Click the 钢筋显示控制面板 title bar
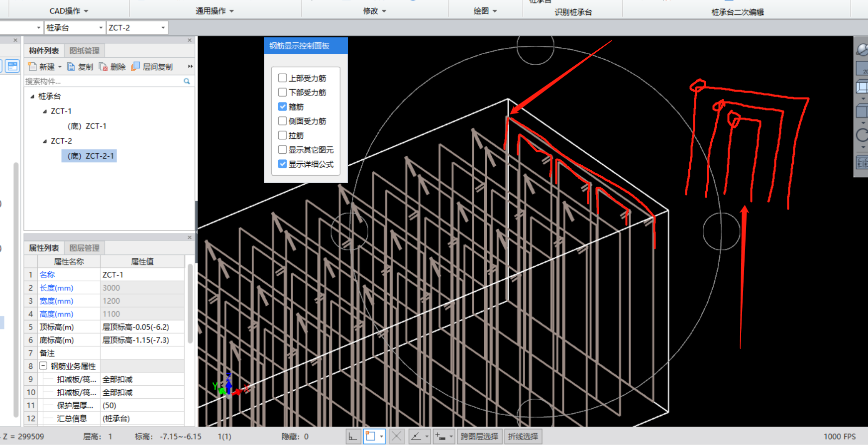This screenshot has width=868, height=445. (306, 46)
